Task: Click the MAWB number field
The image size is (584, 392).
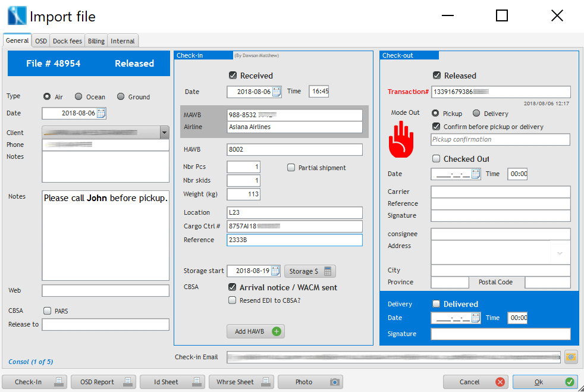Action: click(294, 115)
